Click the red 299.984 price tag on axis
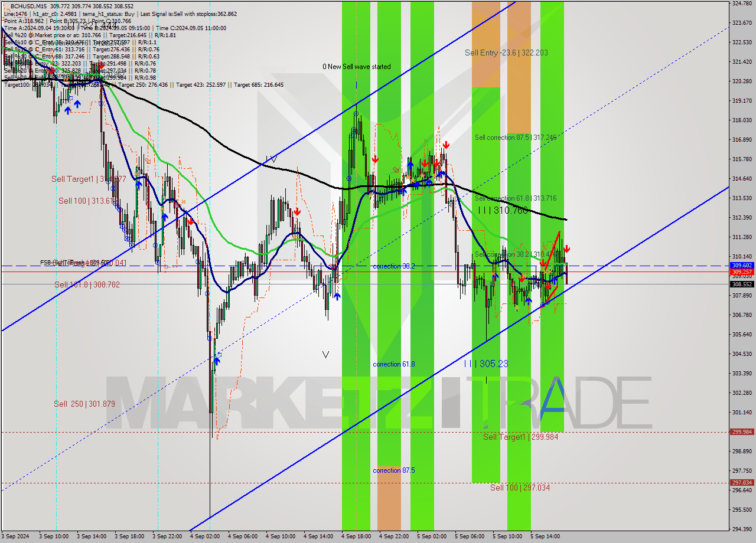 point(742,431)
